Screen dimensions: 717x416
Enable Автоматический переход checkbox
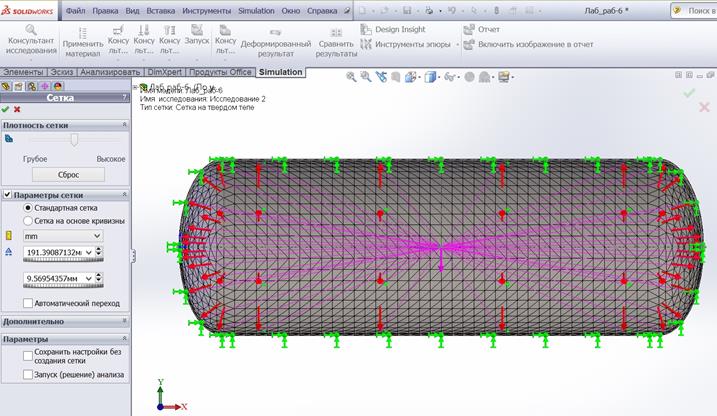pos(28,303)
